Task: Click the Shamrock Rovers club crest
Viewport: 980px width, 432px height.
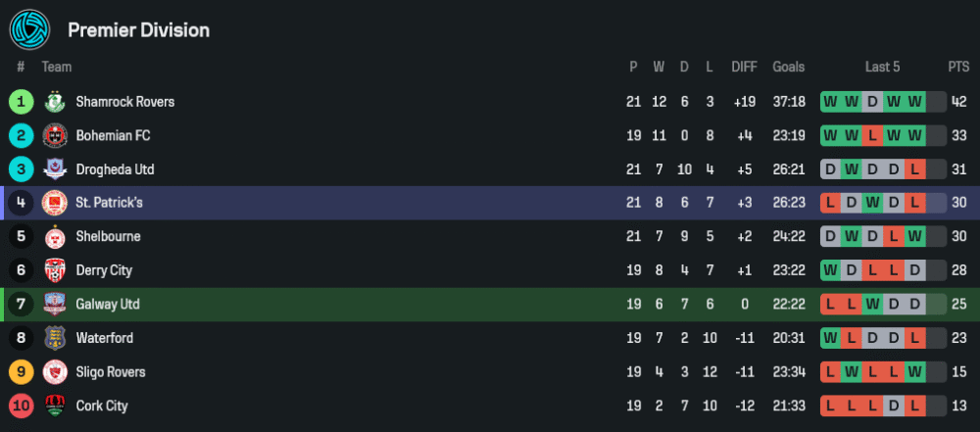Action: coord(55,102)
